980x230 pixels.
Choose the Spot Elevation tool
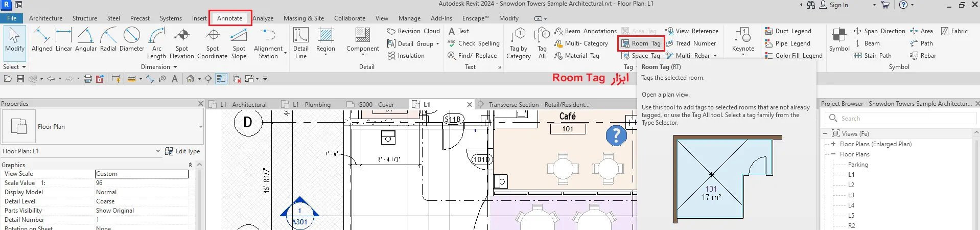coord(181,43)
